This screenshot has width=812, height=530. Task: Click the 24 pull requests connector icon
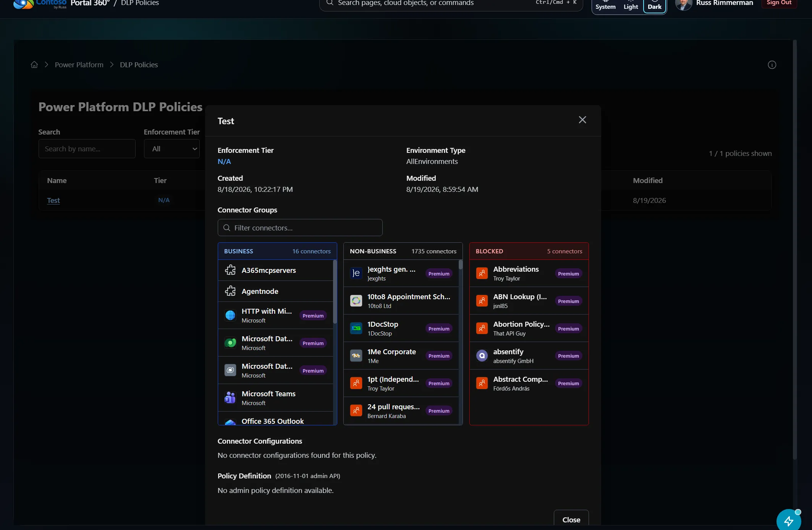356,411
